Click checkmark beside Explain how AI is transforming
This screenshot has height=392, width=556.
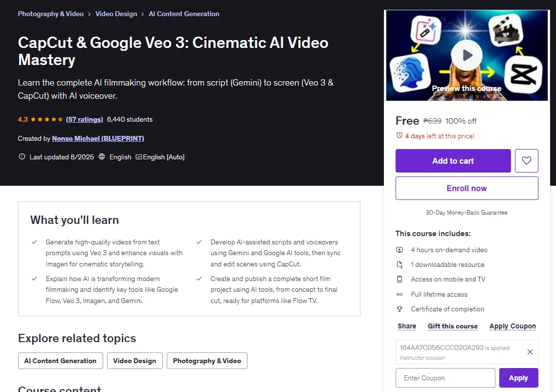(x=34, y=279)
